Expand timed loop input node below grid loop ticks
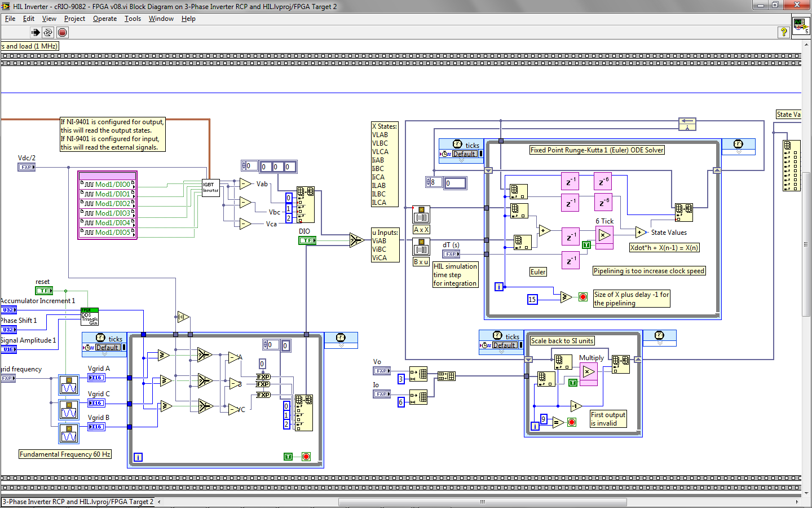Screen dimensions: 812x508 [104, 354]
